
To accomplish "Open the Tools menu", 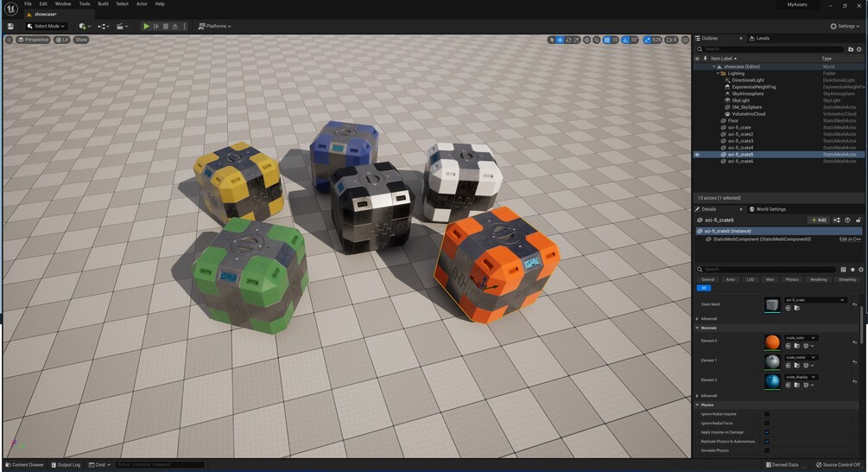I will tap(84, 3).
